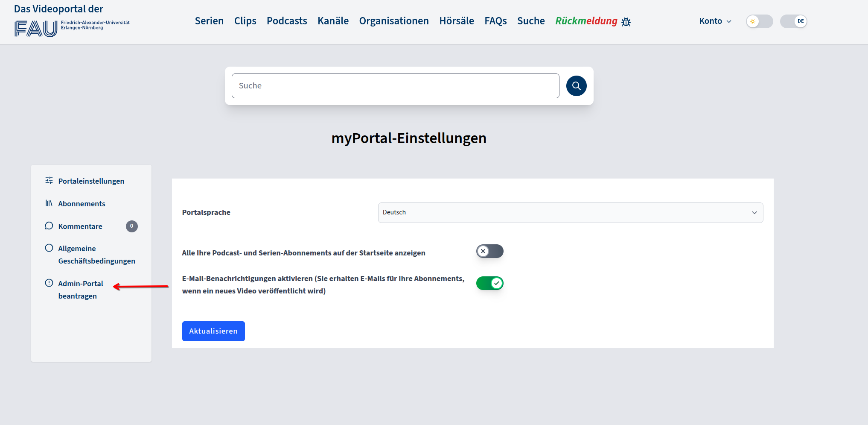
Task: Open the Serien menu item
Action: (209, 21)
